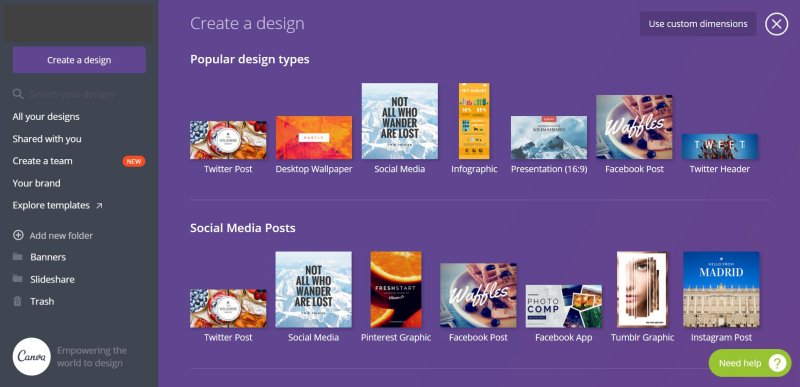Select Twitter Post thumbnail under Popular design types
Image resolution: width=800 pixels, height=387 pixels.
click(x=228, y=140)
